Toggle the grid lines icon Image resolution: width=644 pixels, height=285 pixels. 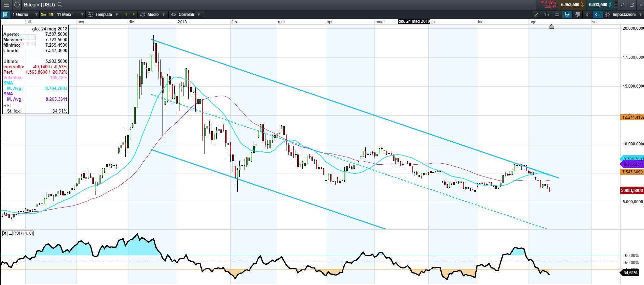pos(557,15)
